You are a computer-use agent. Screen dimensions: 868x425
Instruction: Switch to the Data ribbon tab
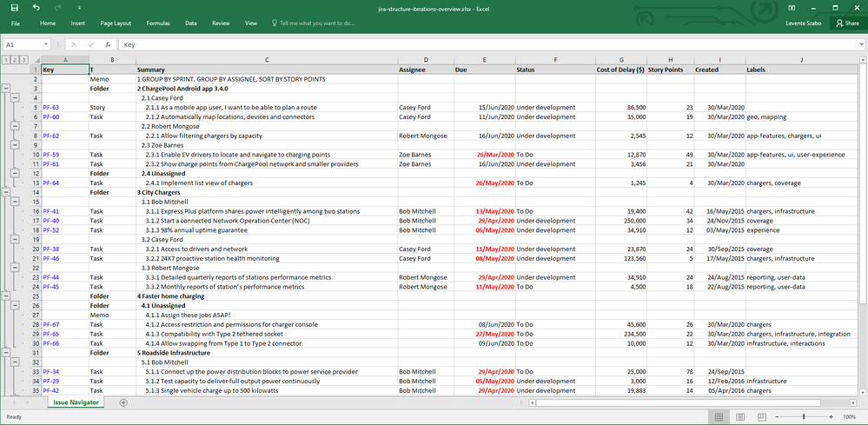[191, 23]
